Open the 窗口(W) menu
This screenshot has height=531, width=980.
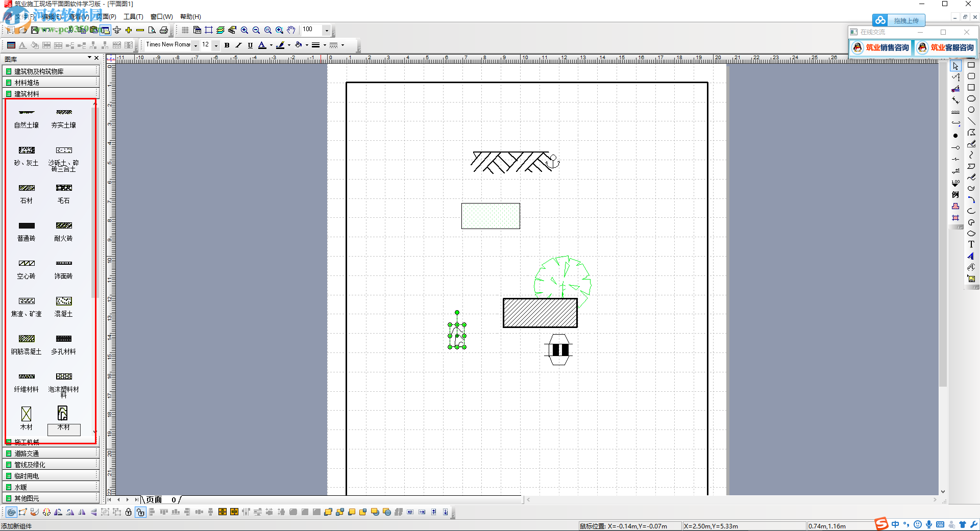161,17
